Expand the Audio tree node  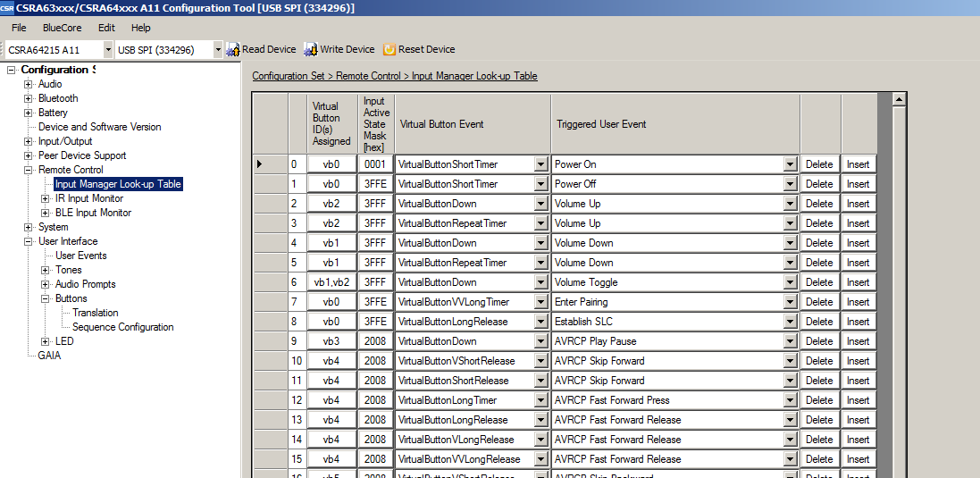(29, 84)
